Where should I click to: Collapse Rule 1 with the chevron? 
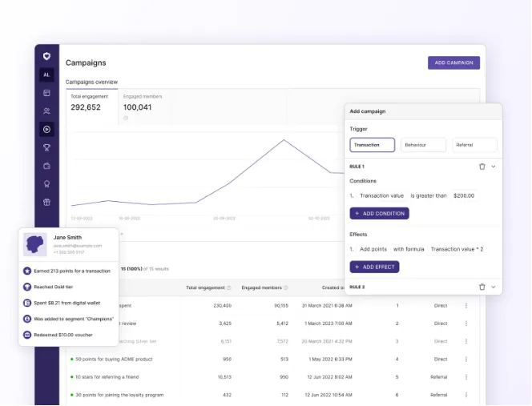pos(494,167)
